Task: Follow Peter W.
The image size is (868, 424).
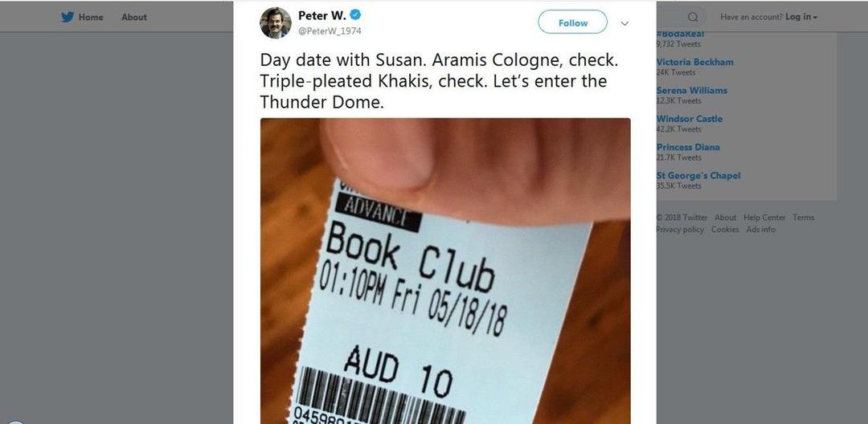Action: pyautogui.click(x=572, y=22)
